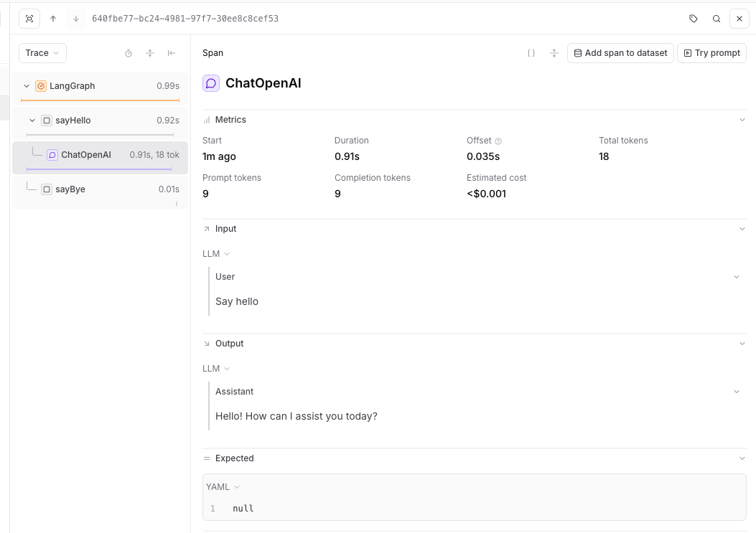The image size is (756, 533).
Task: Collapse the Input section
Action: coord(742,229)
